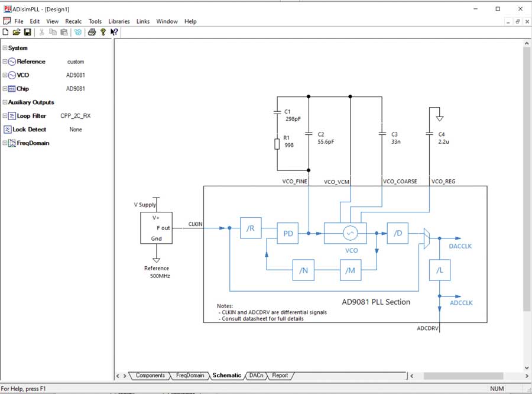The image size is (532, 394).
Task: Click the Open file folder icon
Action: [x=17, y=32]
